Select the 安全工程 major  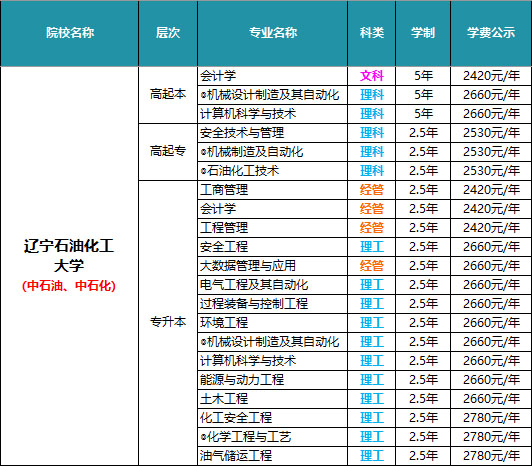pyautogui.click(x=224, y=247)
